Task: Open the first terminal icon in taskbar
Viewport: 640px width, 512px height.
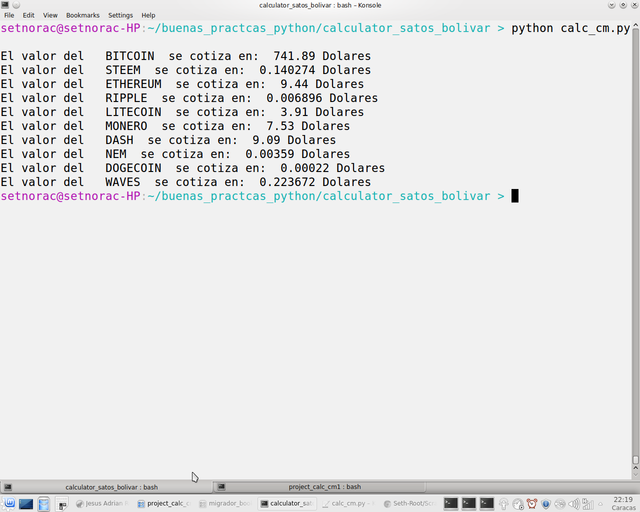Action: [451, 503]
